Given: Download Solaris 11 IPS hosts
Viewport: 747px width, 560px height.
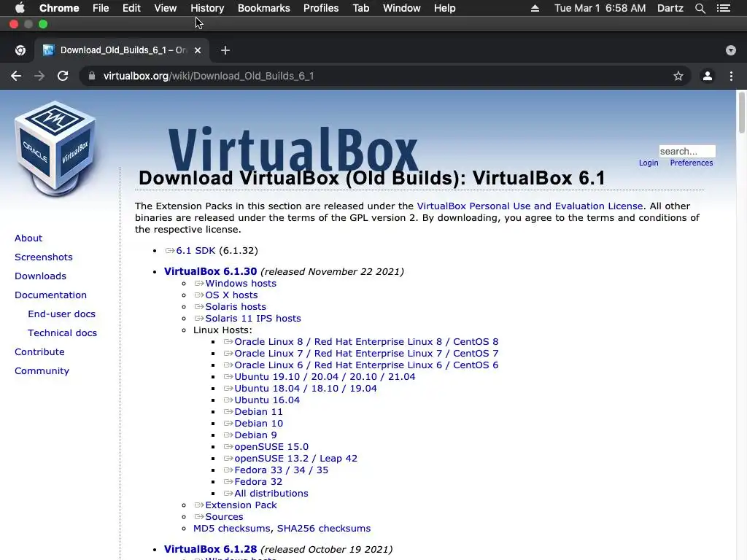Looking at the screenshot, I should pos(253,318).
